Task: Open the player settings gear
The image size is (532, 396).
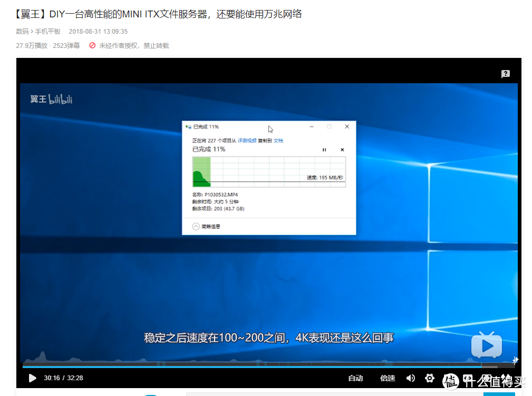Action: (430, 378)
